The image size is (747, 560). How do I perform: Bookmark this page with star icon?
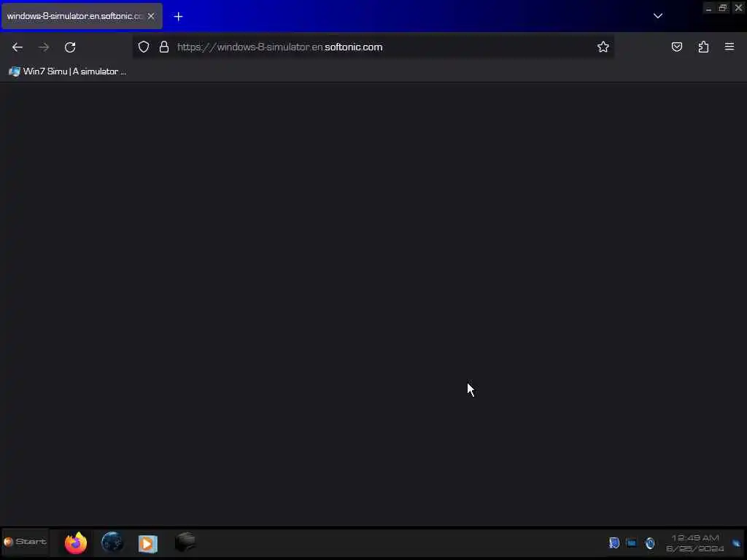603,47
